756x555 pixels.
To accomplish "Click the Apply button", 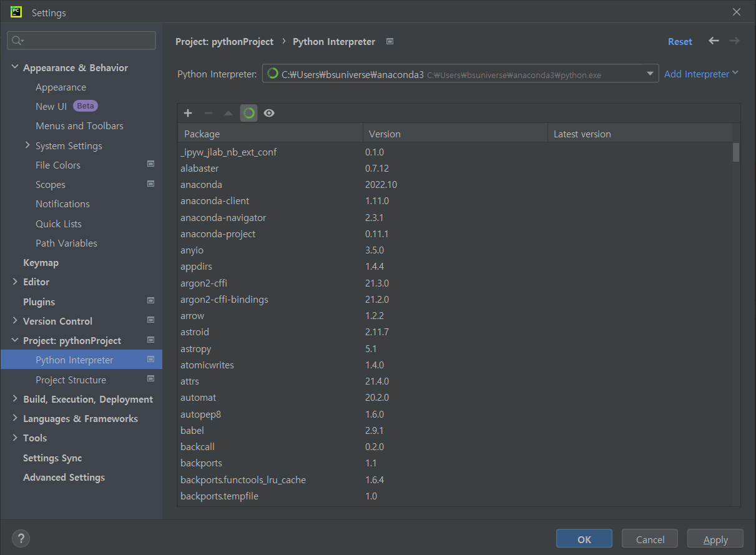I will tap(715, 539).
